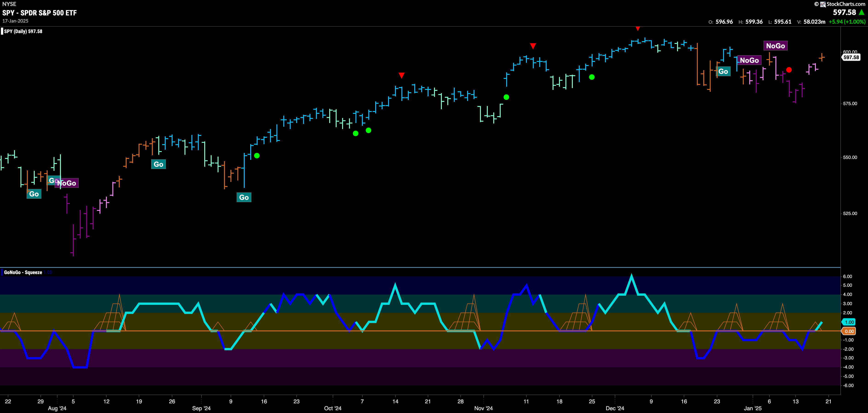Click the large 597.58 last price
Viewport: 868px width, 413px height.
point(844,12)
